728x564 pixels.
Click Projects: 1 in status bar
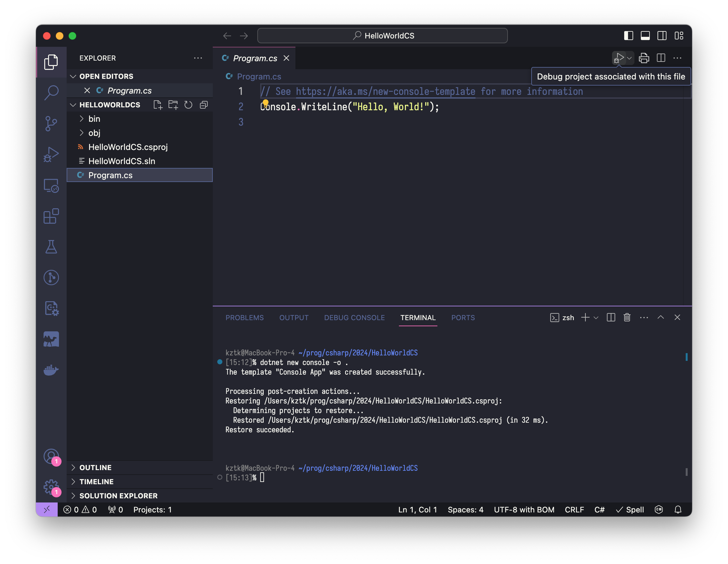tap(152, 509)
